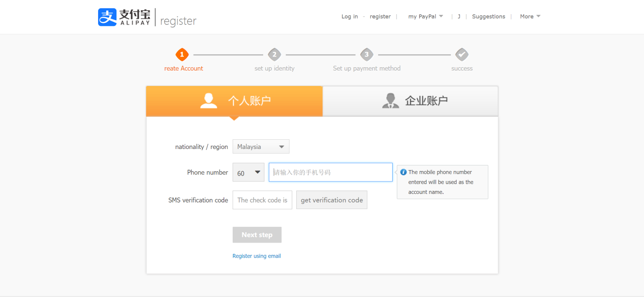The image size is (644, 297).
Task: Focus the phone number input field
Action: tap(330, 172)
